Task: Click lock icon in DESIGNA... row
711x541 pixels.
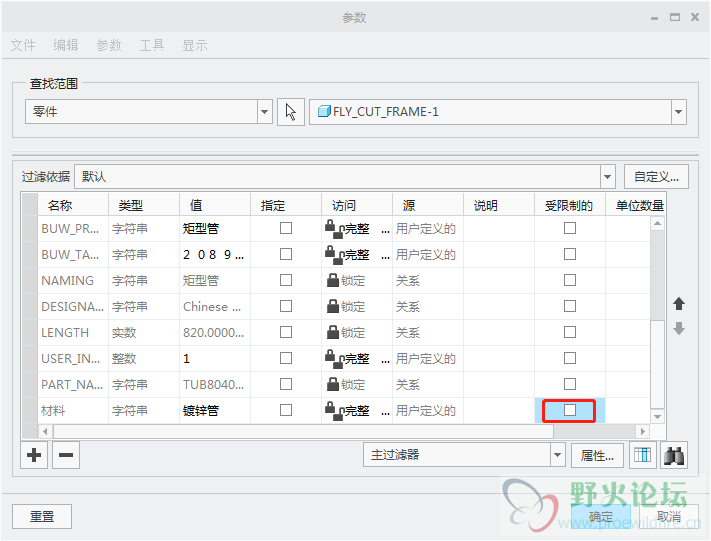Action: (x=333, y=306)
